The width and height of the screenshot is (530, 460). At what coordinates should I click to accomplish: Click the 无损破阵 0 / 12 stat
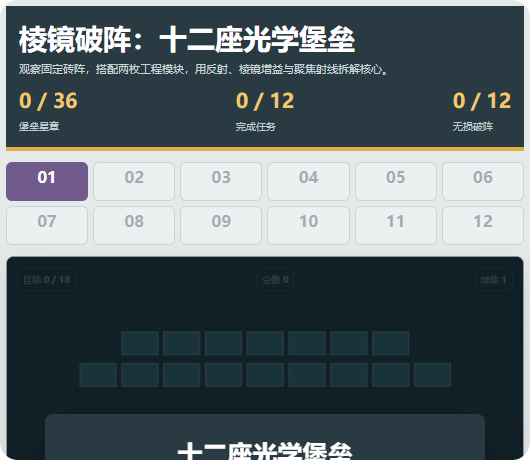click(482, 111)
